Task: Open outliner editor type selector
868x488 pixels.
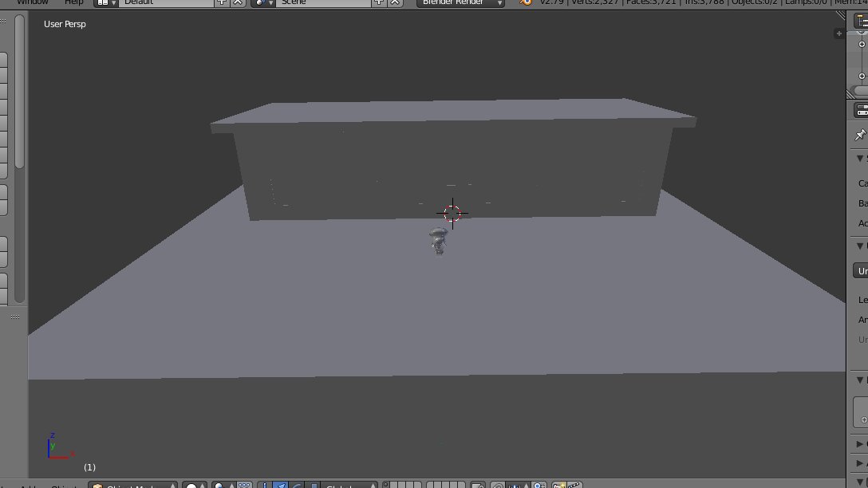Action: [x=861, y=21]
